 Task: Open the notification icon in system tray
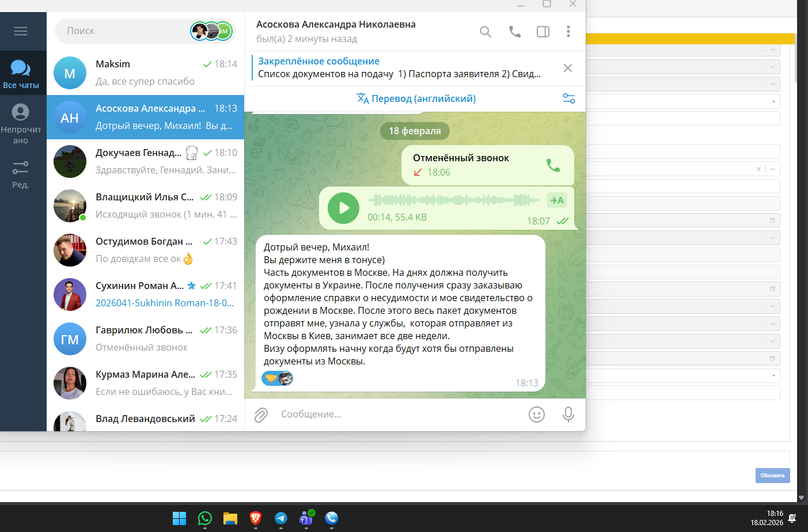(792, 518)
